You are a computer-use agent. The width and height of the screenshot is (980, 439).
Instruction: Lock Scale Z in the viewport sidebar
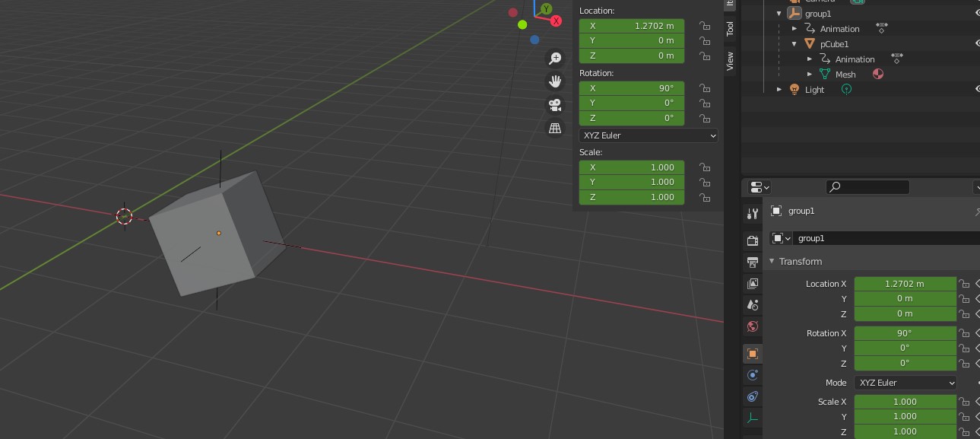pos(705,197)
